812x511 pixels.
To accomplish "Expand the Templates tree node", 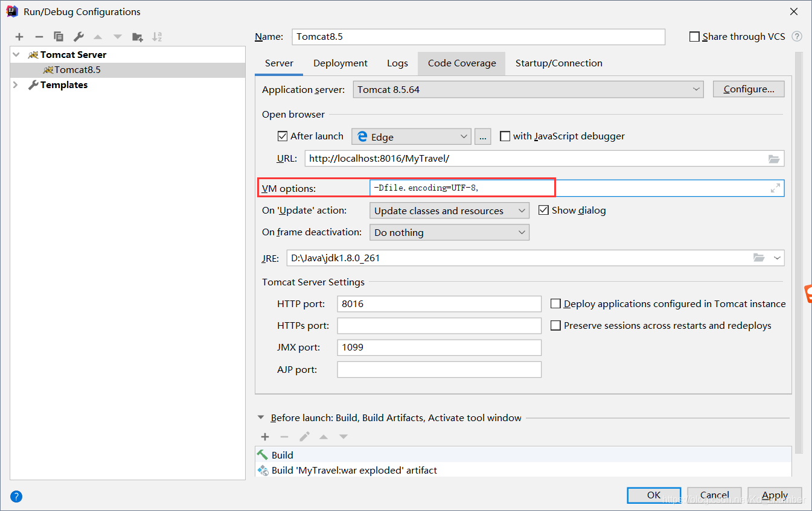I will tap(16, 85).
